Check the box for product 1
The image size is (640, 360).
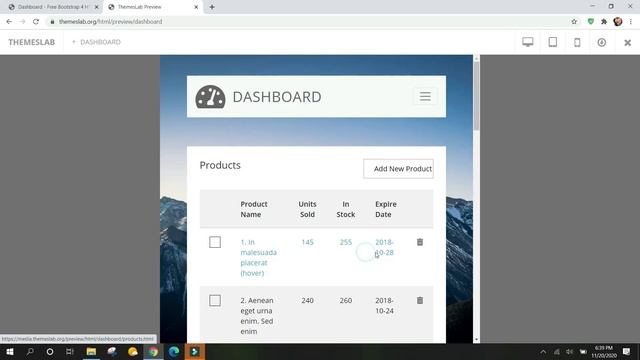pyautogui.click(x=215, y=242)
